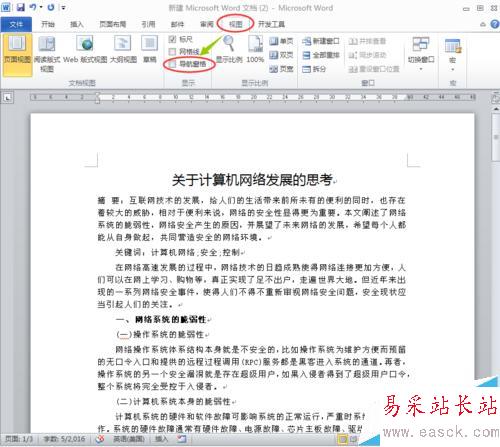Click the Redo icon in quick access toolbar
The width and height of the screenshot is (500, 447).
coord(51,7)
